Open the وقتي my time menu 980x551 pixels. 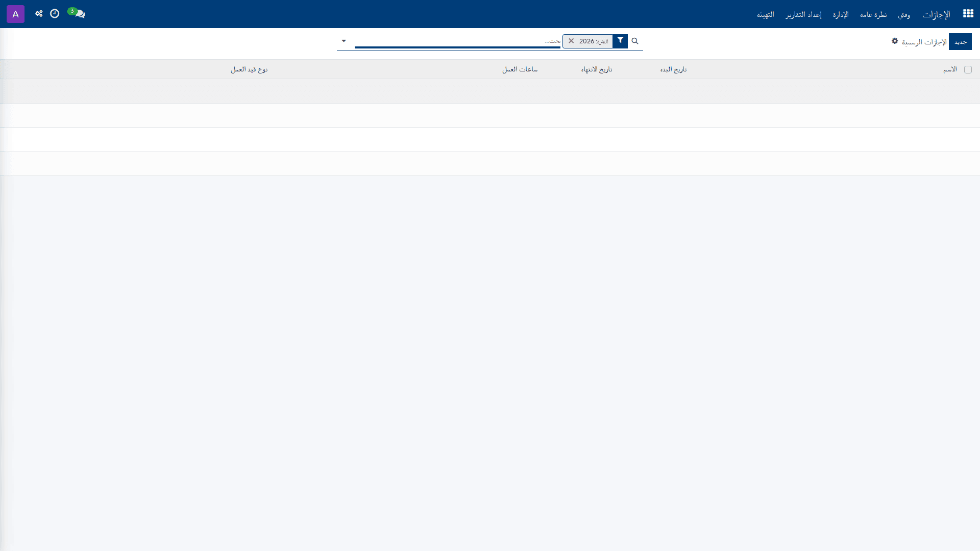click(x=904, y=14)
